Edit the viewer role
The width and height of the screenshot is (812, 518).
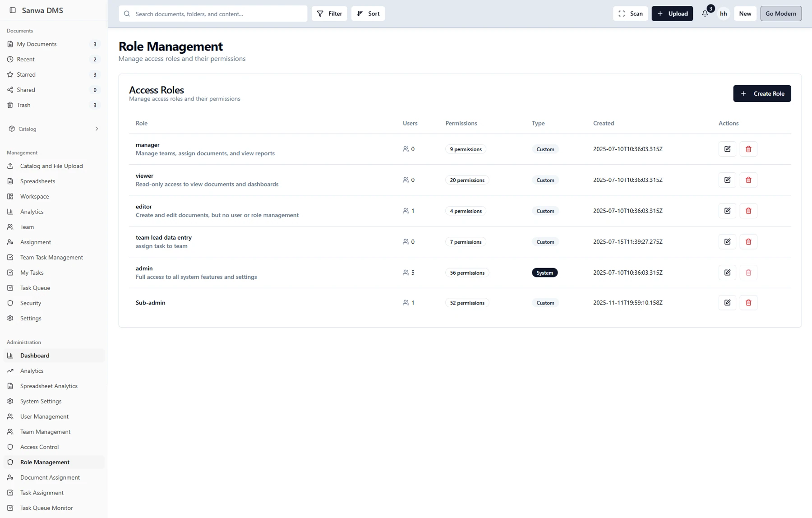point(727,180)
